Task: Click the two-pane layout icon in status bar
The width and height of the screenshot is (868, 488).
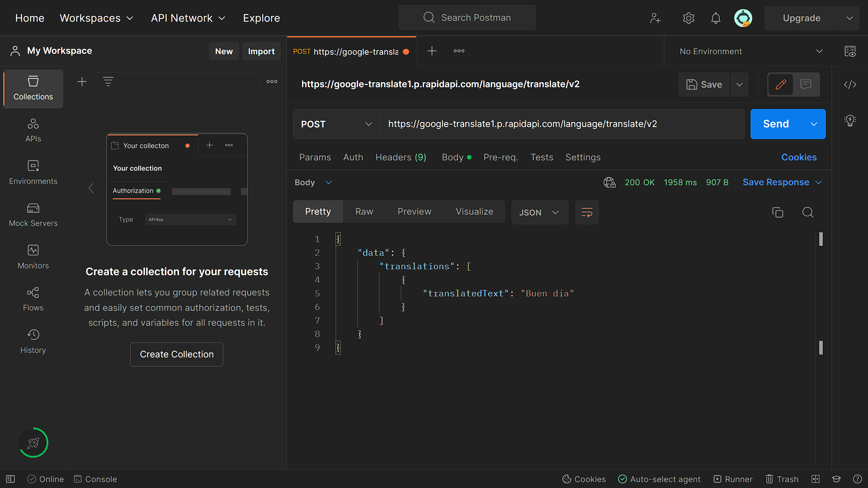Action: [816, 479]
